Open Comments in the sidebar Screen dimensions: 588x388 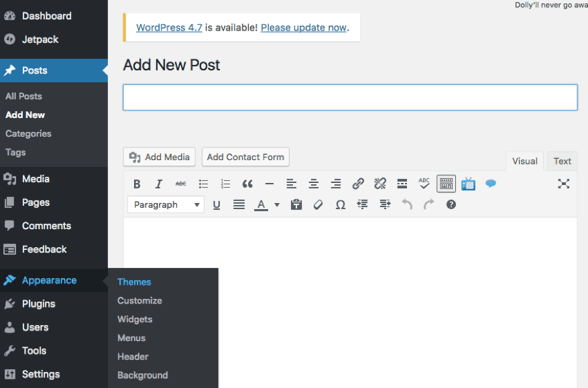tap(54, 226)
